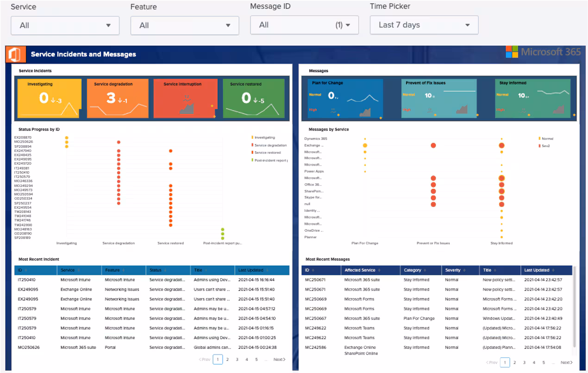Open the Message ID filter dropdown
This screenshot has width=588, height=373.
point(304,25)
